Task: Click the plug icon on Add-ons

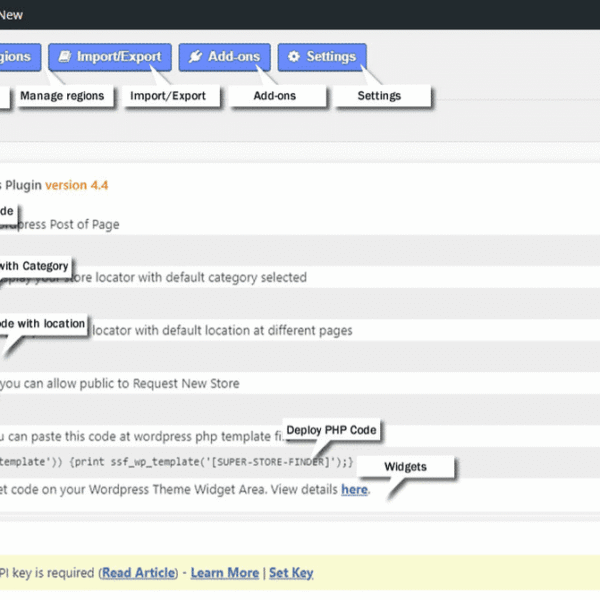Action: [194, 57]
